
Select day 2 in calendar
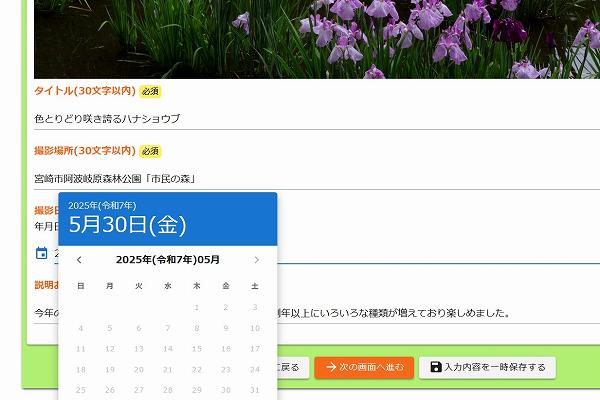[x=226, y=307]
